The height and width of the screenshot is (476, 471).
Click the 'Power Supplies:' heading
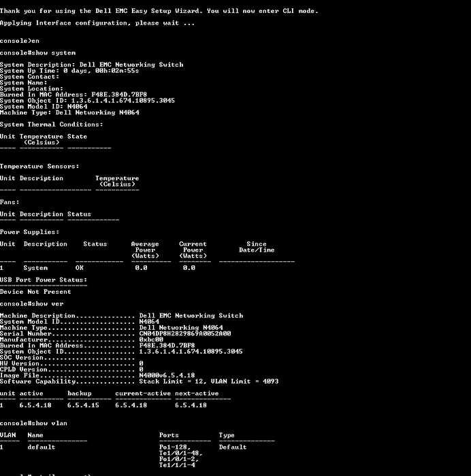point(29,233)
